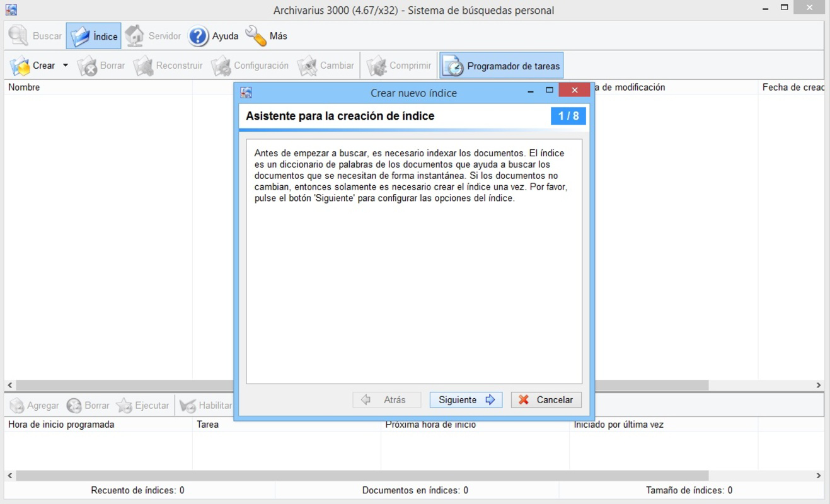Maximize the Crear nuevo índice dialog

pyautogui.click(x=549, y=91)
